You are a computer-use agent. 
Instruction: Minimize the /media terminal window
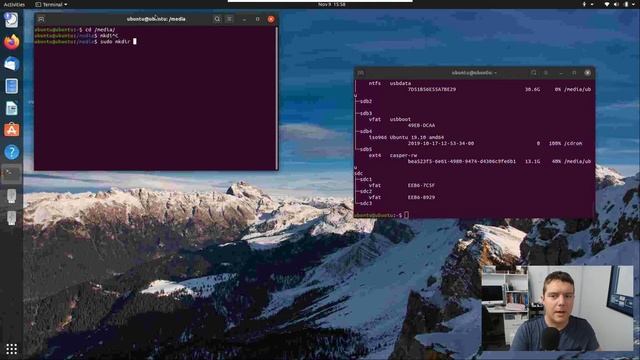pos(244,19)
